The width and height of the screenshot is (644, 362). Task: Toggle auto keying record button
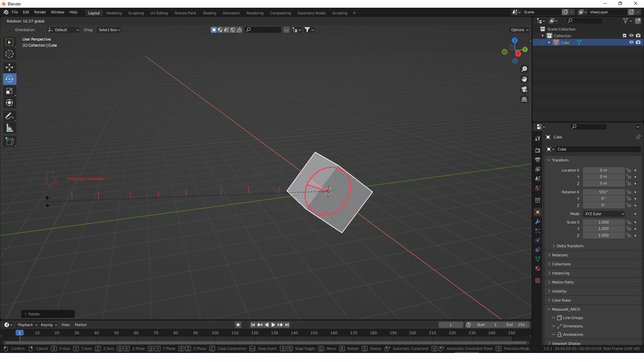(238, 325)
